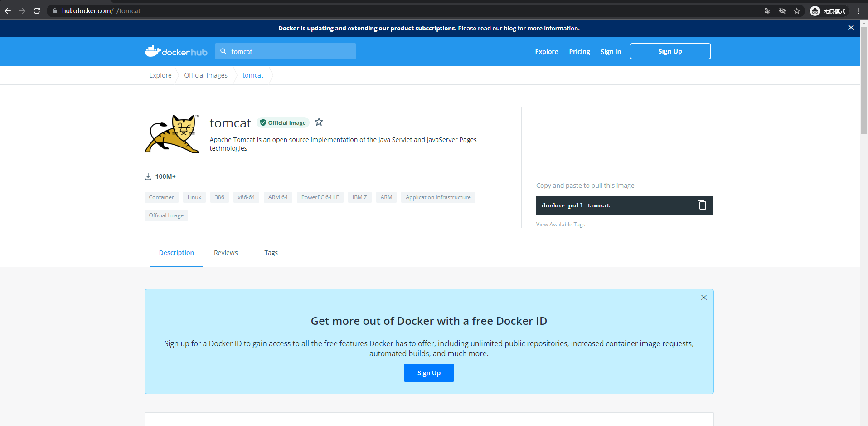Open the translate page icon

tap(768, 11)
